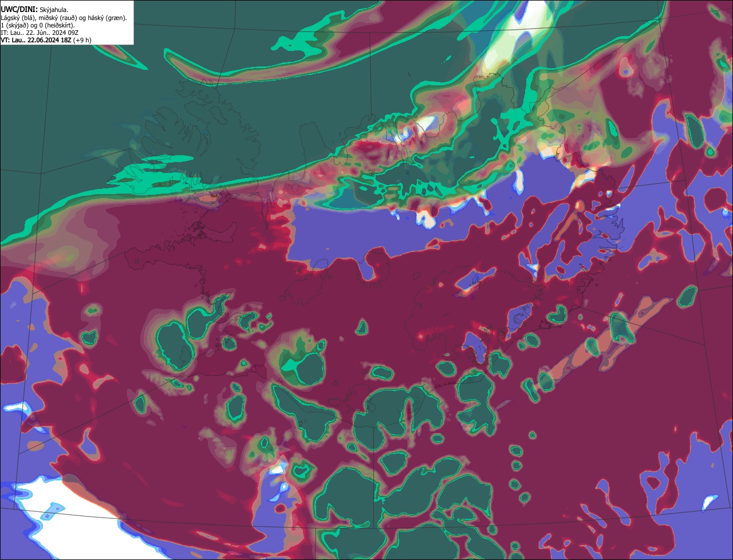Click the 'UWC/DINI: Skýjahula.' title text
Image resolution: width=733 pixels, height=560 pixels.
tap(34, 10)
